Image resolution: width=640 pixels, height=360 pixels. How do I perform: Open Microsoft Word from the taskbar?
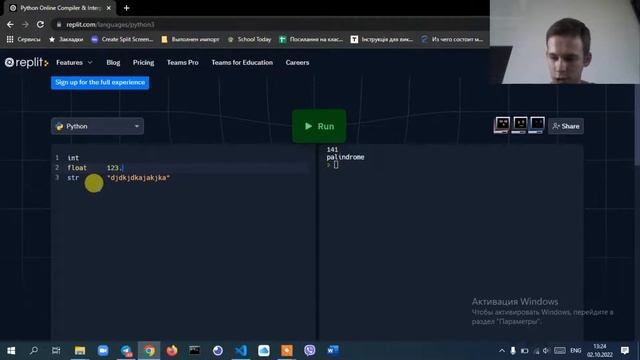tap(333, 350)
